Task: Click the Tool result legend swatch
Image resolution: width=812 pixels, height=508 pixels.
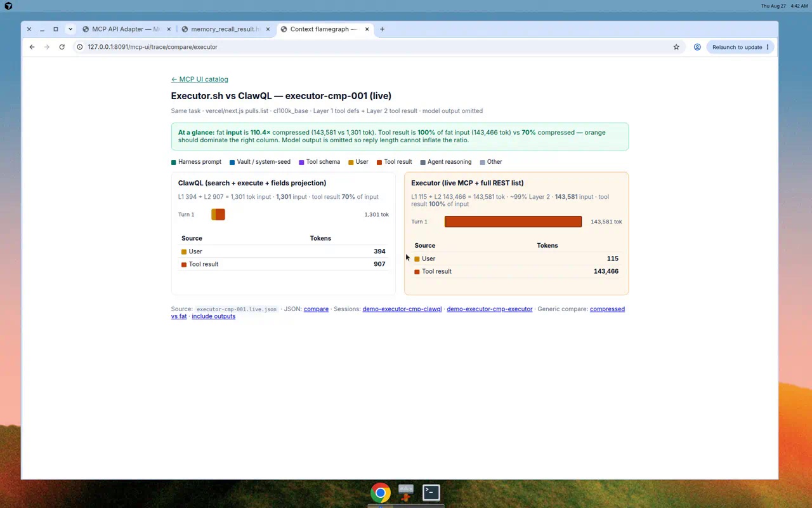Action: (379, 162)
